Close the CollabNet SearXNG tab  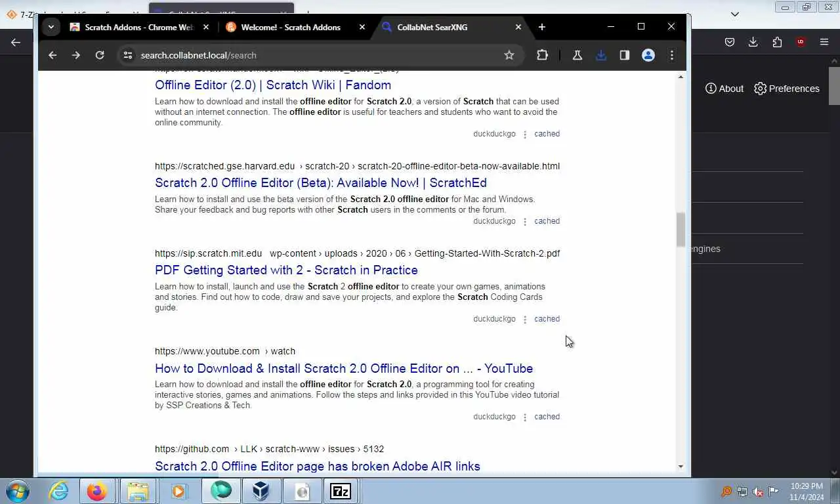(518, 27)
